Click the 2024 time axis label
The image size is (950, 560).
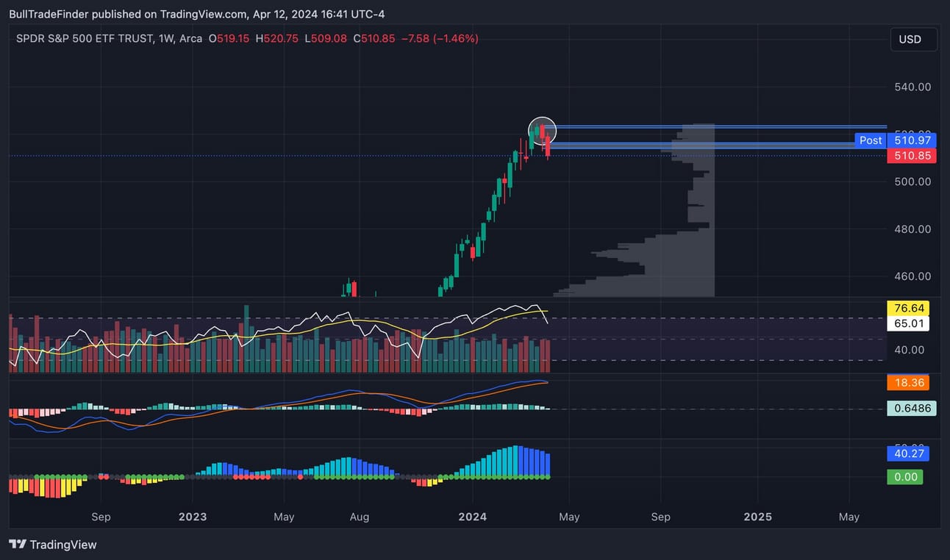coord(472,517)
